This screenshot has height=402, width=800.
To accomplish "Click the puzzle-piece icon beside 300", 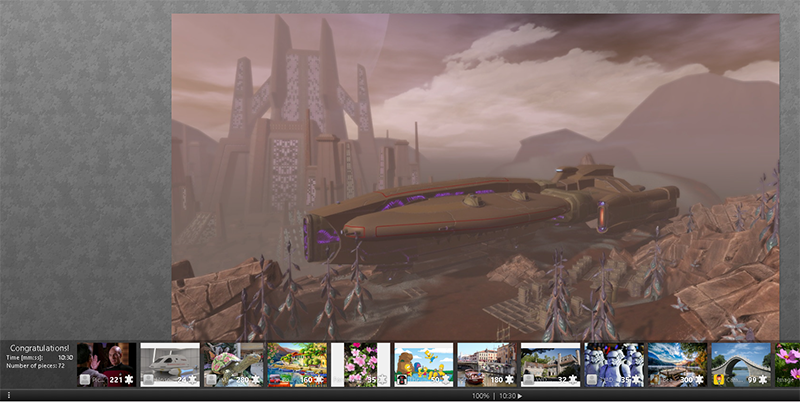I will click(699, 380).
